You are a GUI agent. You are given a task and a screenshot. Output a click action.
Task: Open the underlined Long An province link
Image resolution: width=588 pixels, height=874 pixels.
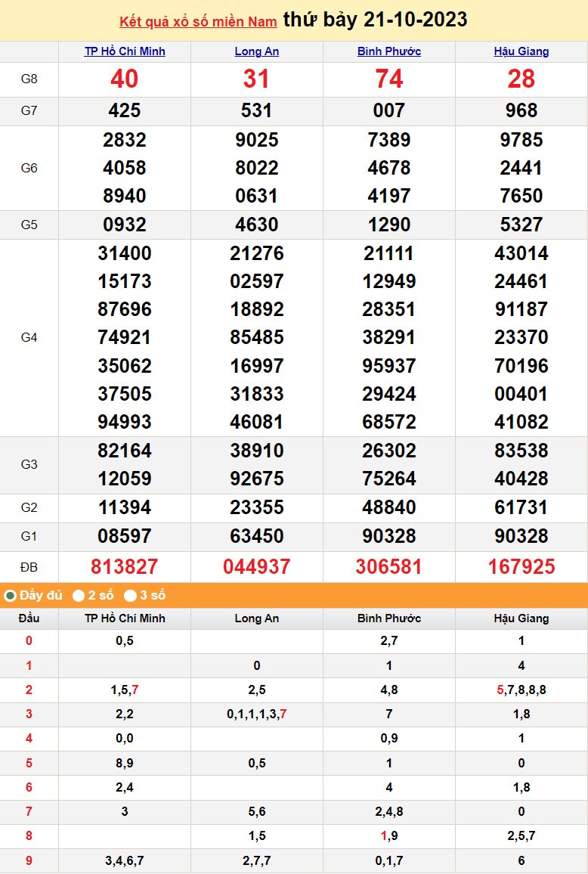click(257, 51)
